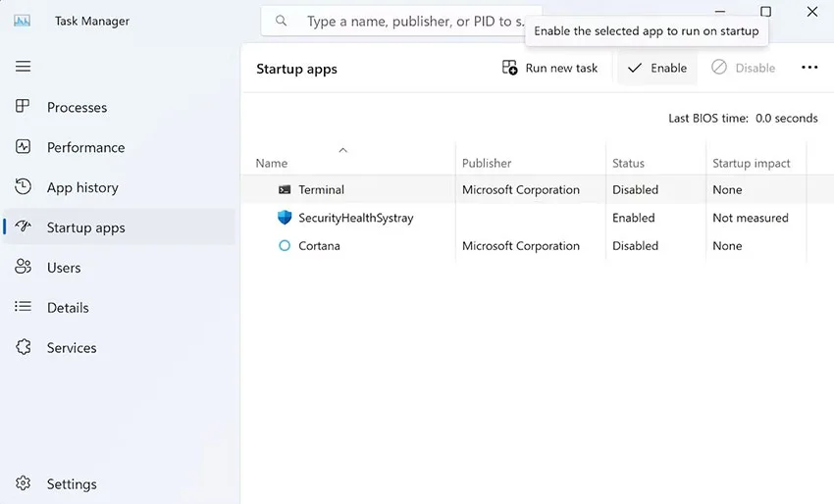This screenshot has height=504, width=834.
Task: Go to the Users page
Action: click(119, 268)
